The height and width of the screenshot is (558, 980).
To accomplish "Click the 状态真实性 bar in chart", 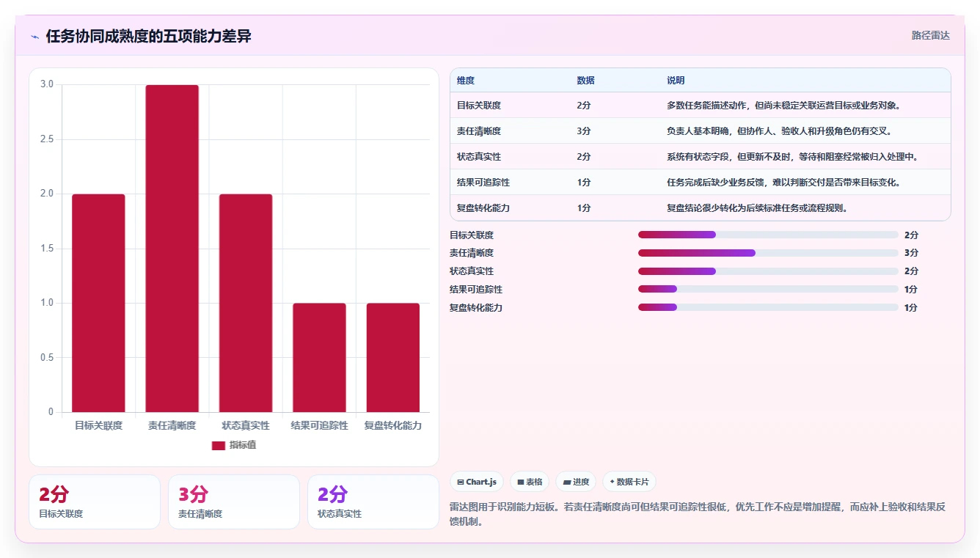I will pos(246,303).
